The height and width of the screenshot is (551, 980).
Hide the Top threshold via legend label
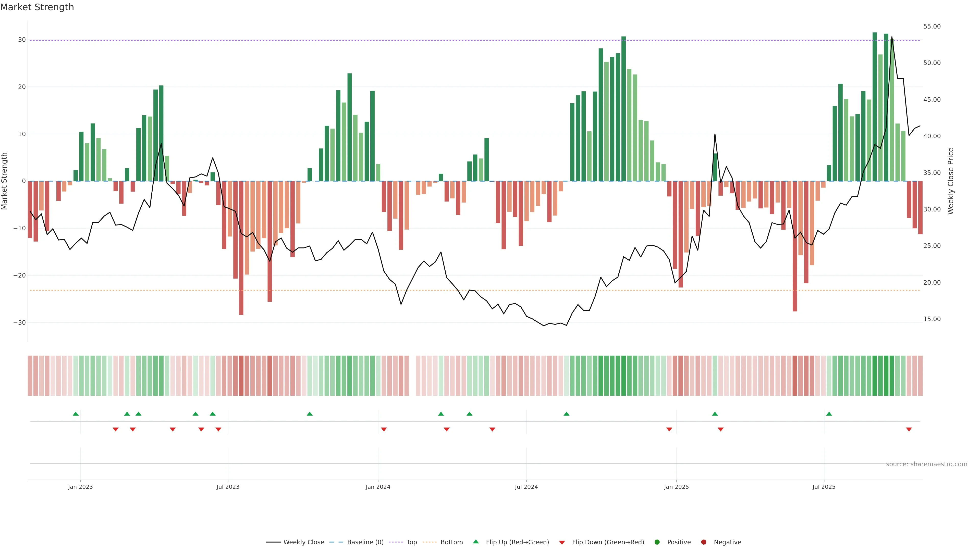[x=412, y=542]
